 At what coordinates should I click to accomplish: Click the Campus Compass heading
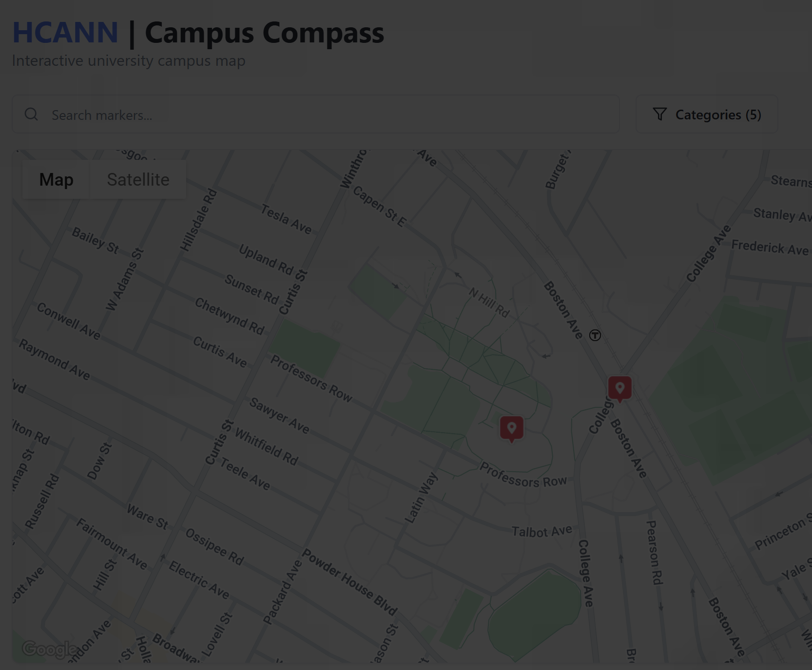(x=264, y=33)
